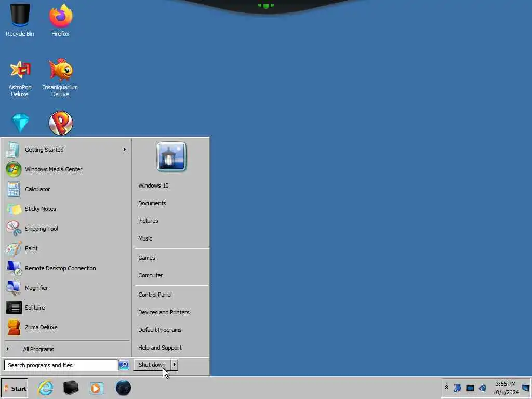The width and height of the screenshot is (532, 399).
Task: Click the Start button
Action: 15,389
